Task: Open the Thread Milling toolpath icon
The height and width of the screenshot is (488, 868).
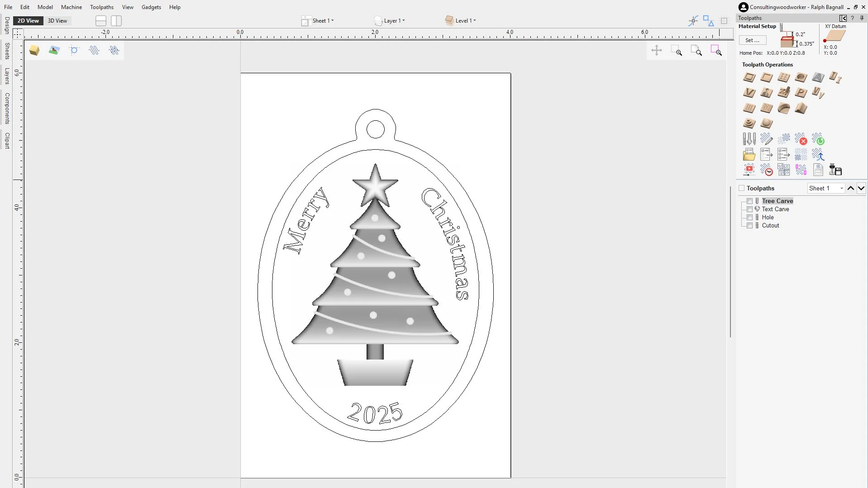Action: pyautogui.click(x=801, y=77)
